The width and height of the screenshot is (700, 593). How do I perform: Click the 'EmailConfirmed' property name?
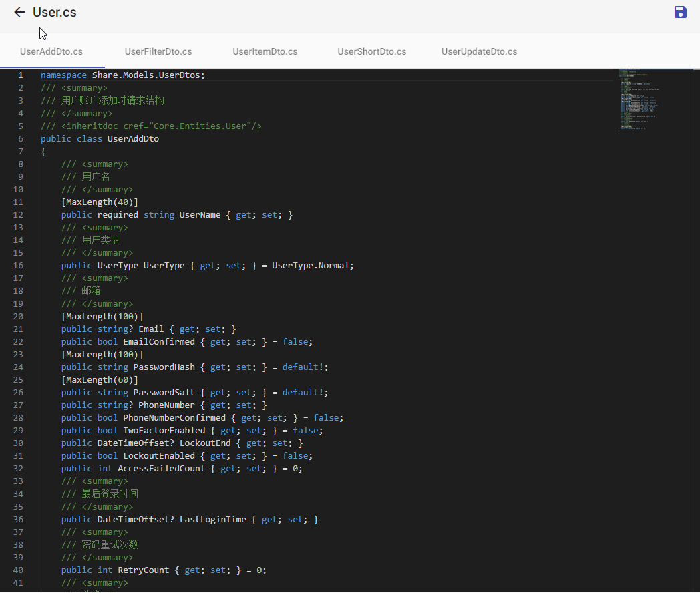159,342
